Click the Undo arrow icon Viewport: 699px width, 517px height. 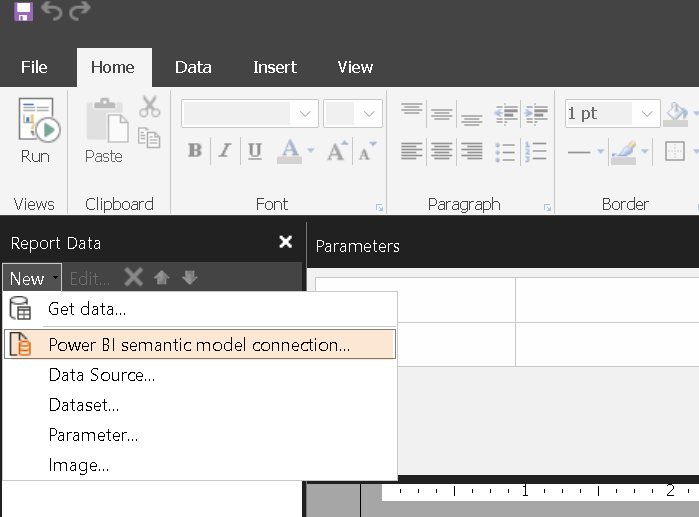[52, 12]
